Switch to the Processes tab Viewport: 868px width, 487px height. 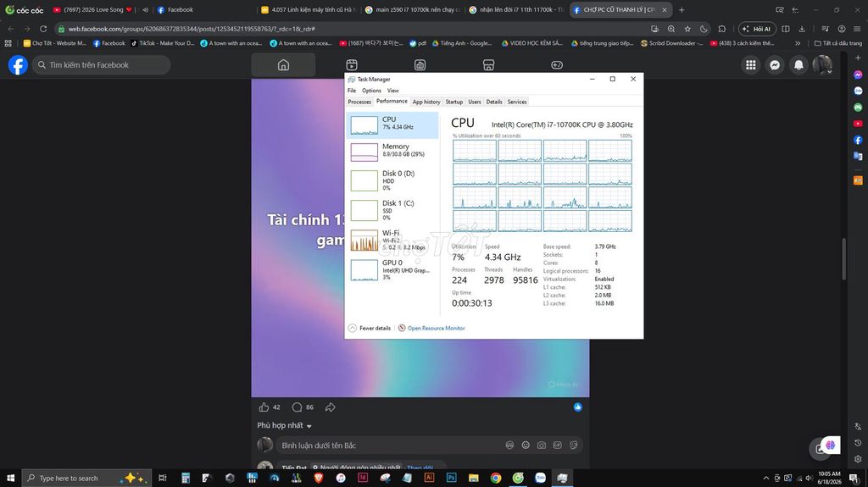[x=359, y=102]
